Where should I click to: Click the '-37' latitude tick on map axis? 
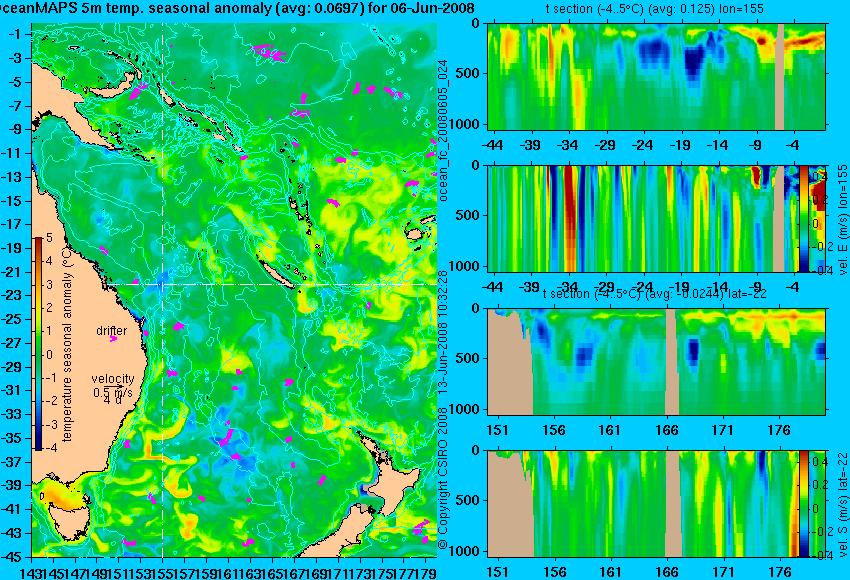[x=10, y=462]
